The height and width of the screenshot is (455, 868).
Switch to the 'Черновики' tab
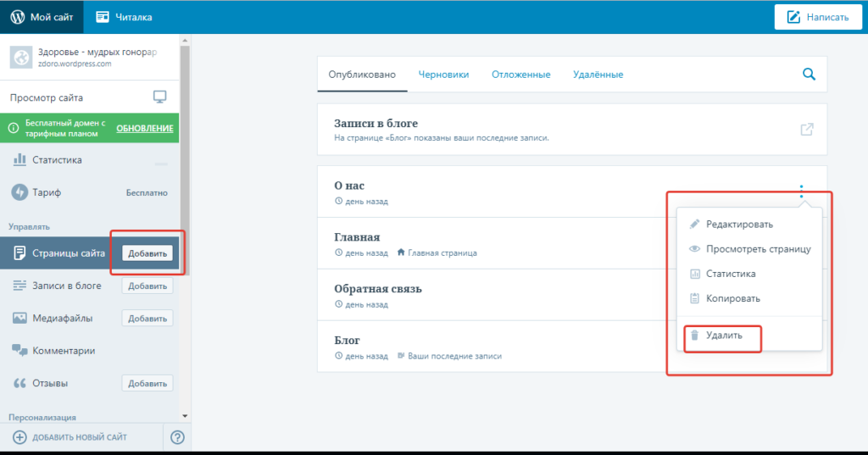point(443,75)
